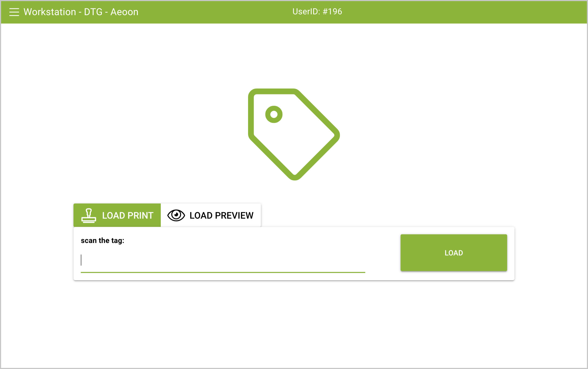Screen dimensions: 588x369
Task: Click the UserID: #196 text
Action: click(317, 12)
